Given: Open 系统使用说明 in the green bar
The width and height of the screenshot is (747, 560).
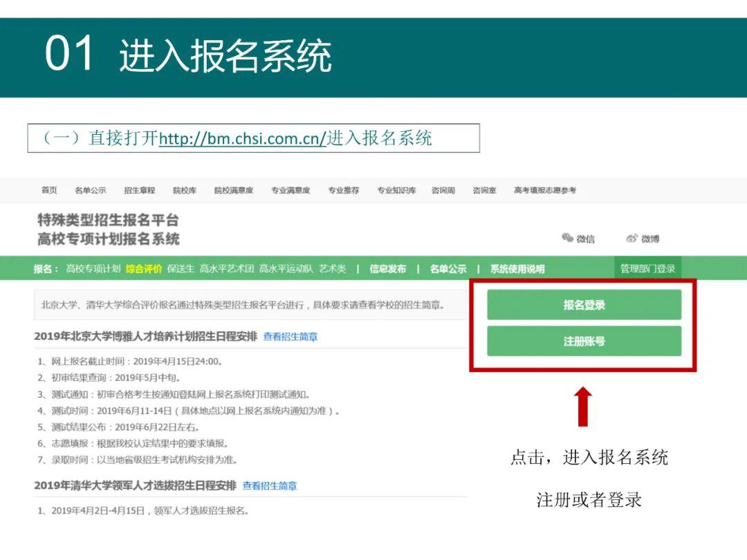Looking at the screenshot, I should click(x=517, y=269).
